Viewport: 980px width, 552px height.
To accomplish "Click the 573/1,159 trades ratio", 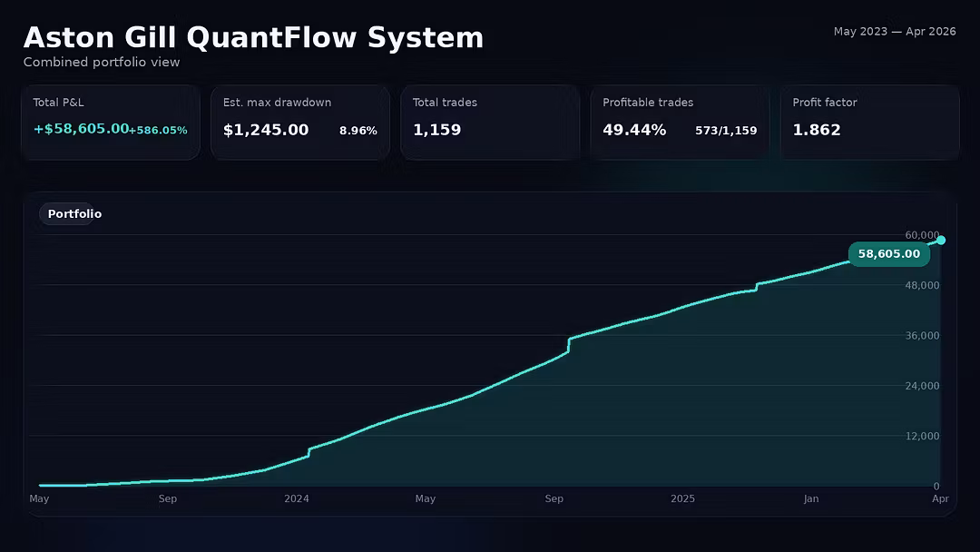I will coord(725,131).
